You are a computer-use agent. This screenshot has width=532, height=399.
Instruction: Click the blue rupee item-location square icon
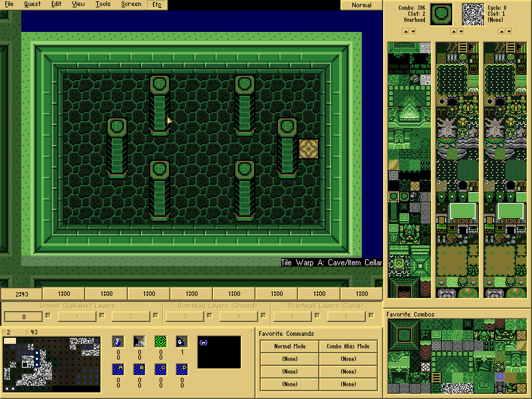tap(118, 342)
